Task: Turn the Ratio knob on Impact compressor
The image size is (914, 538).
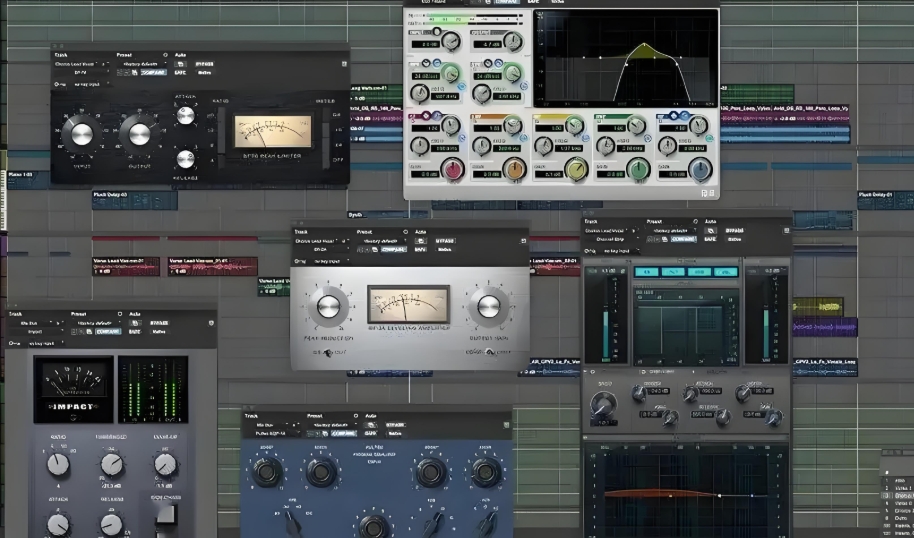Action: tap(58, 465)
